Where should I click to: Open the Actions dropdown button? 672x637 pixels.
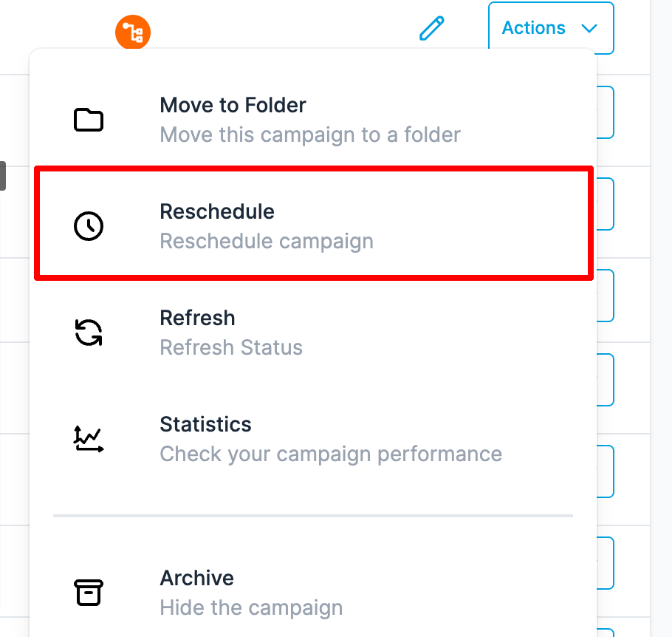(551, 28)
